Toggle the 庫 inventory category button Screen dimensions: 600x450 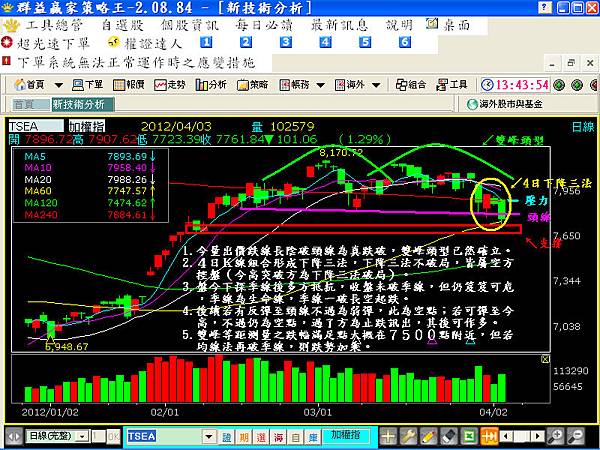[313, 437]
